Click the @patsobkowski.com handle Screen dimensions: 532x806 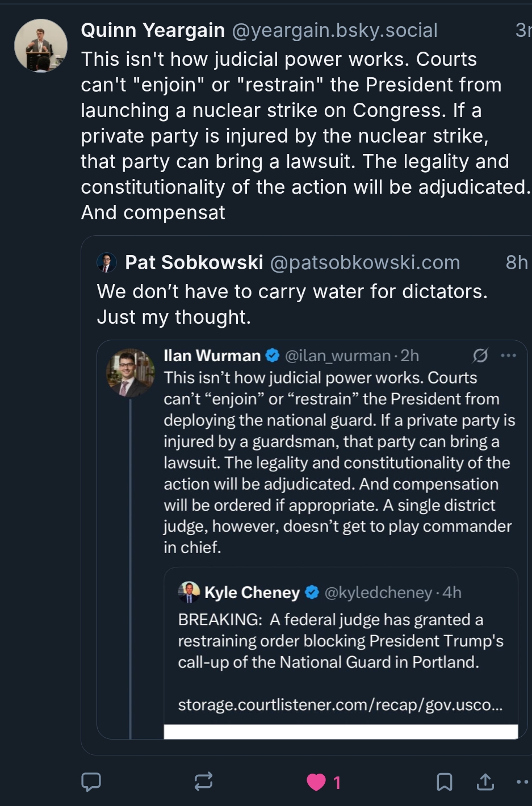coord(365,262)
